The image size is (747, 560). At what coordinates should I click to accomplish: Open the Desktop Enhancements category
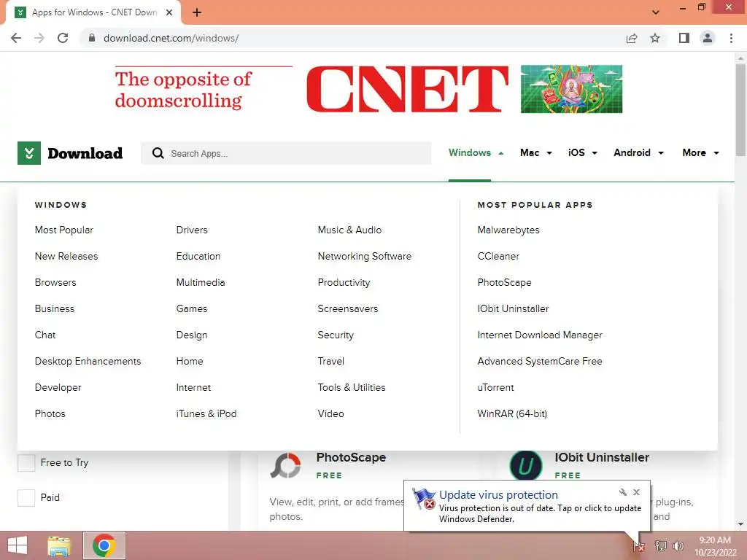click(88, 362)
